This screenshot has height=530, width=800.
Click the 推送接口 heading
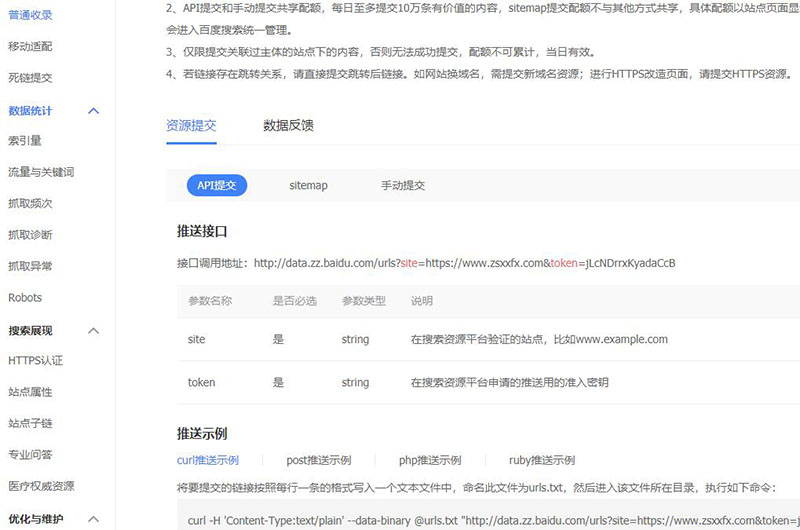(x=202, y=232)
